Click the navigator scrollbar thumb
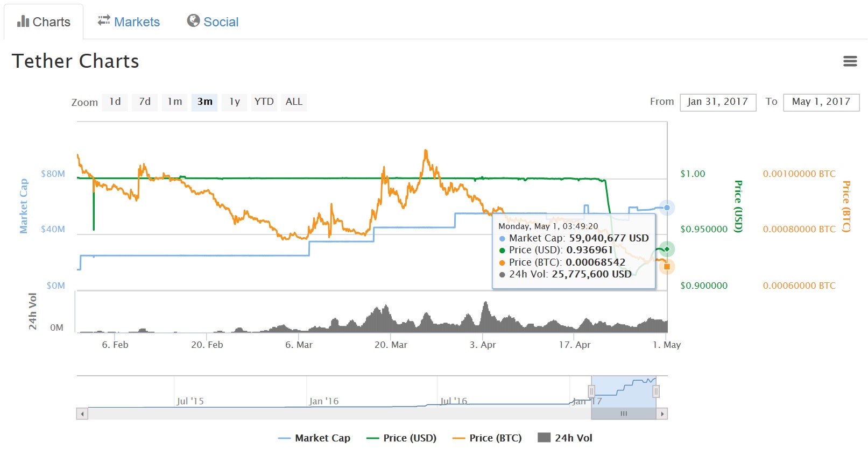 pyautogui.click(x=624, y=414)
